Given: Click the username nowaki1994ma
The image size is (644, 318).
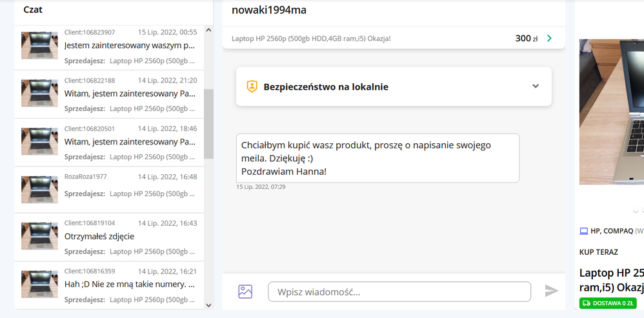Looking at the screenshot, I should tap(269, 10).
